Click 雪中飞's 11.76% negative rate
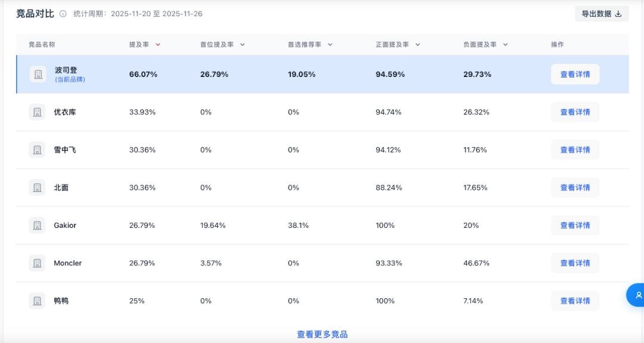Image resolution: width=644 pixels, height=343 pixels. 475,150
